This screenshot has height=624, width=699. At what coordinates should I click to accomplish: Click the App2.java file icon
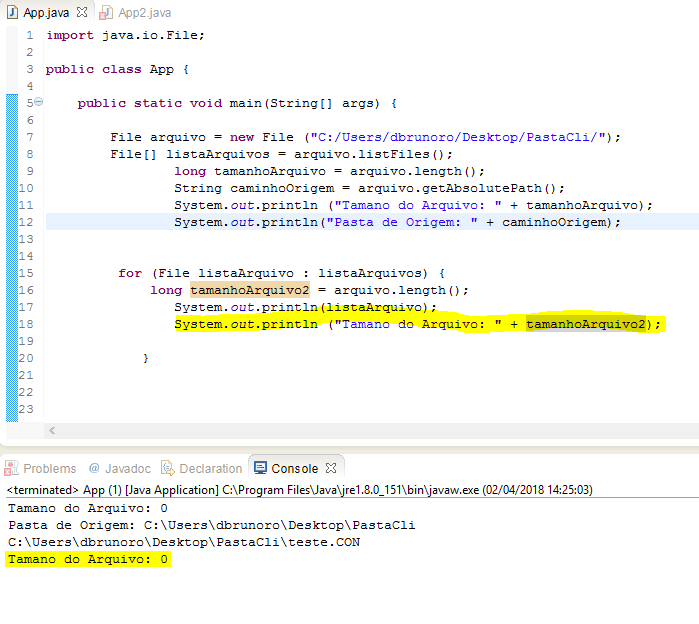pos(106,13)
